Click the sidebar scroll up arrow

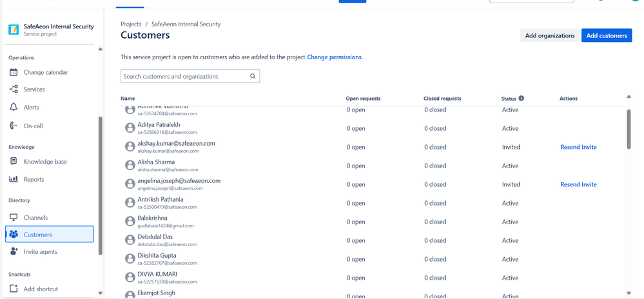pyautogui.click(x=100, y=49)
